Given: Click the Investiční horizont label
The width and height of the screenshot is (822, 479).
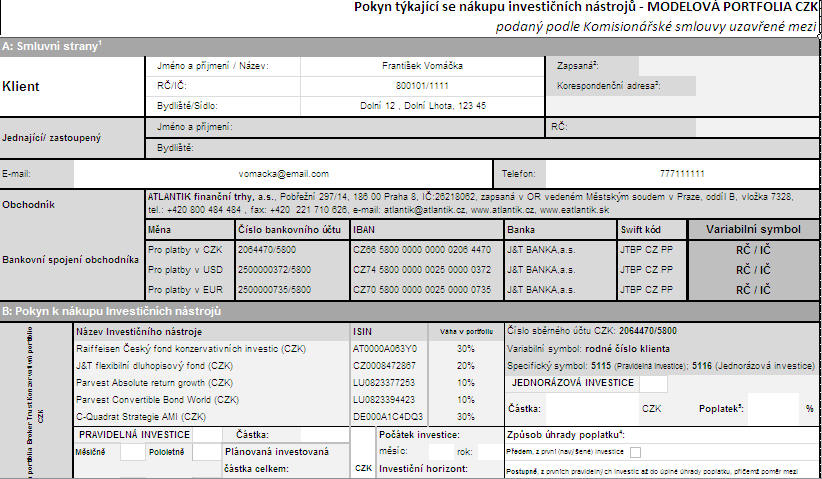Looking at the screenshot, I should (423, 469).
